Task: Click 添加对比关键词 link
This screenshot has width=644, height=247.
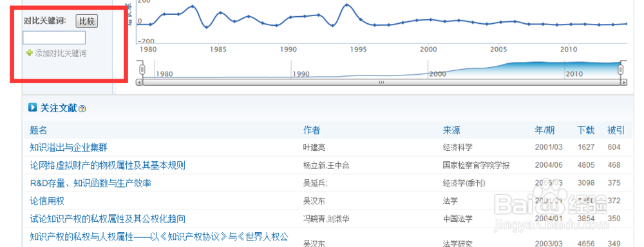Action: tap(61, 53)
